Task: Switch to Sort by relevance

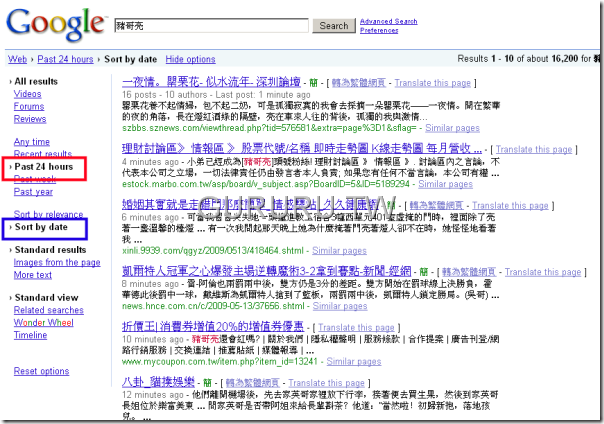Action: click(x=48, y=214)
